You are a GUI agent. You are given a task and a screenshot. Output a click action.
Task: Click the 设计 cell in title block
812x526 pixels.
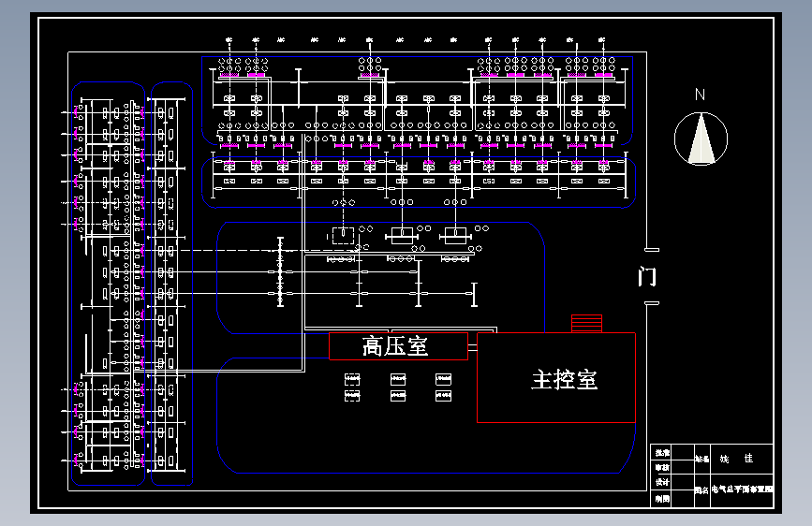point(662,482)
